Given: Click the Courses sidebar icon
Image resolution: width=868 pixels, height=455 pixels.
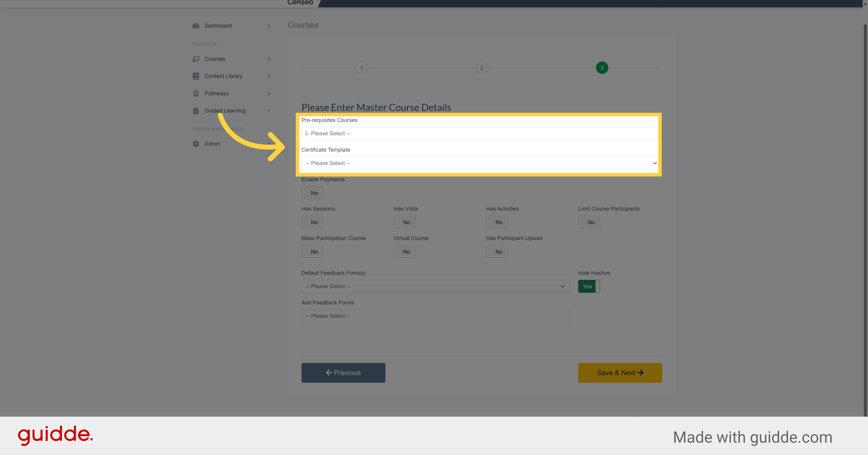Looking at the screenshot, I should pos(196,59).
